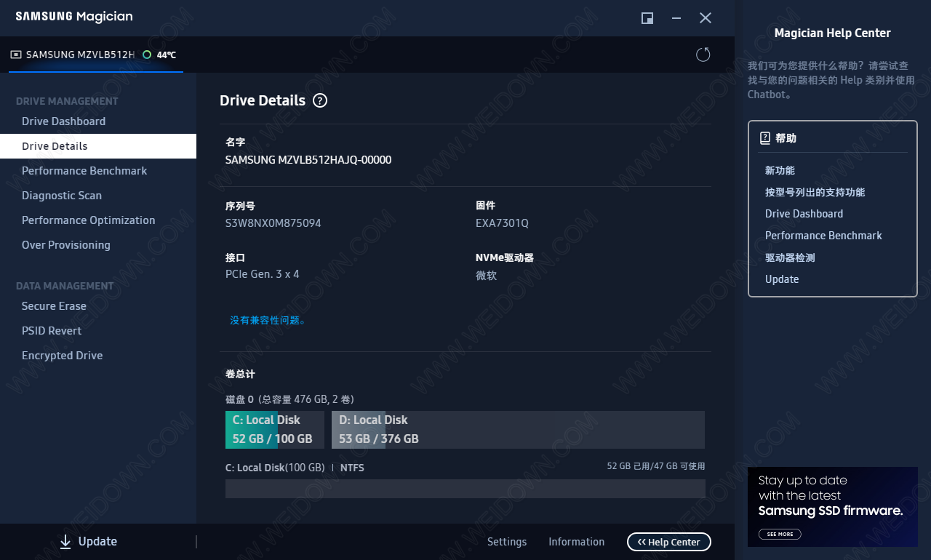Open the Samsung SSD firmware banner
The image size is (931, 560).
(x=833, y=507)
